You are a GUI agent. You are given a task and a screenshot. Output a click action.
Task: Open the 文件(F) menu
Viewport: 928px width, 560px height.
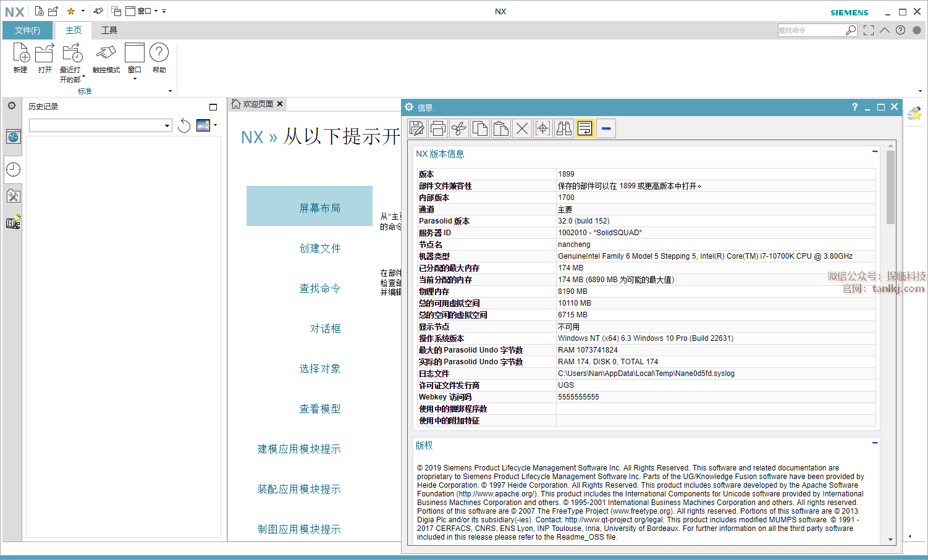click(x=28, y=30)
